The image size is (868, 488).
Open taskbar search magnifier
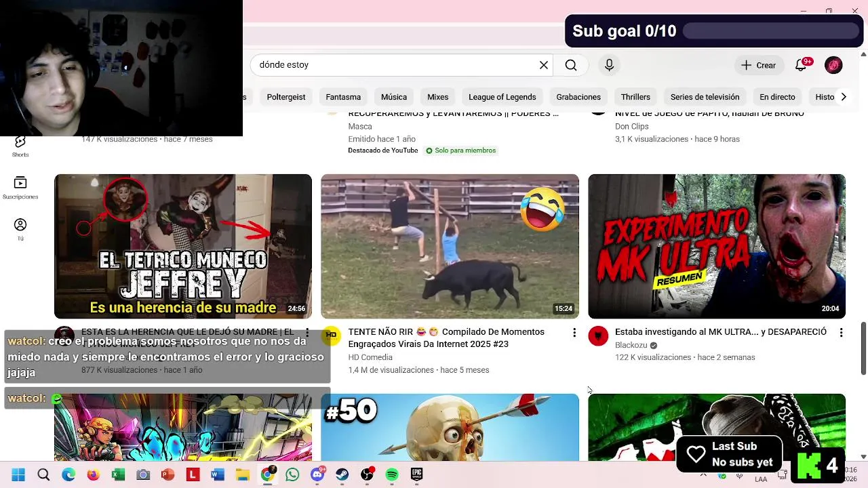pos(43,475)
